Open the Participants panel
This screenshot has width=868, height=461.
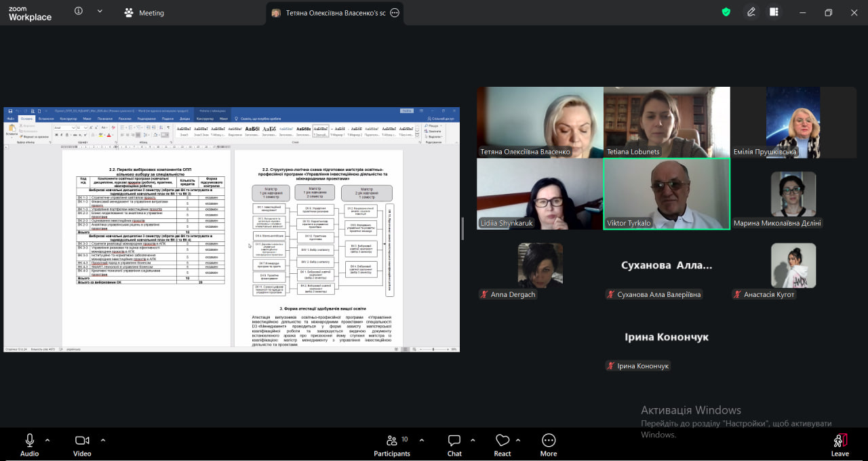(392, 444)
